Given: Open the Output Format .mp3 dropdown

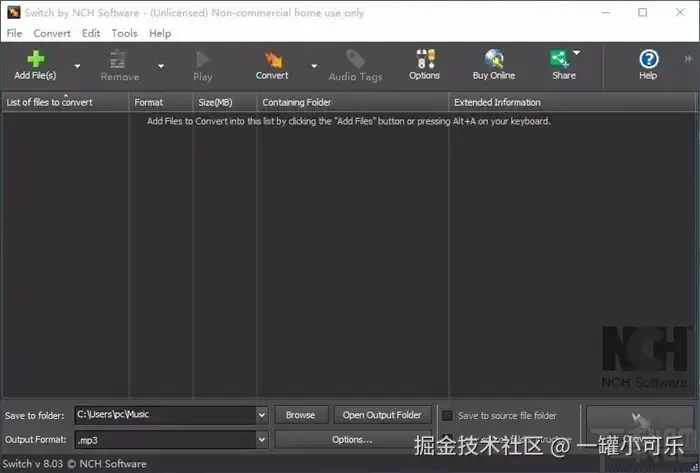Looking at the screenshot, I should coord(262,440).
